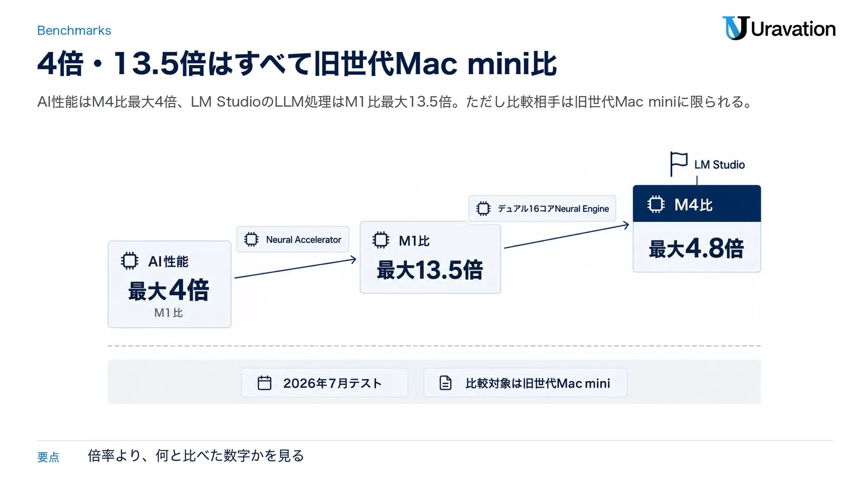Click the 要点 label
This screenshot has width=868, height=488.
[48, 457]
